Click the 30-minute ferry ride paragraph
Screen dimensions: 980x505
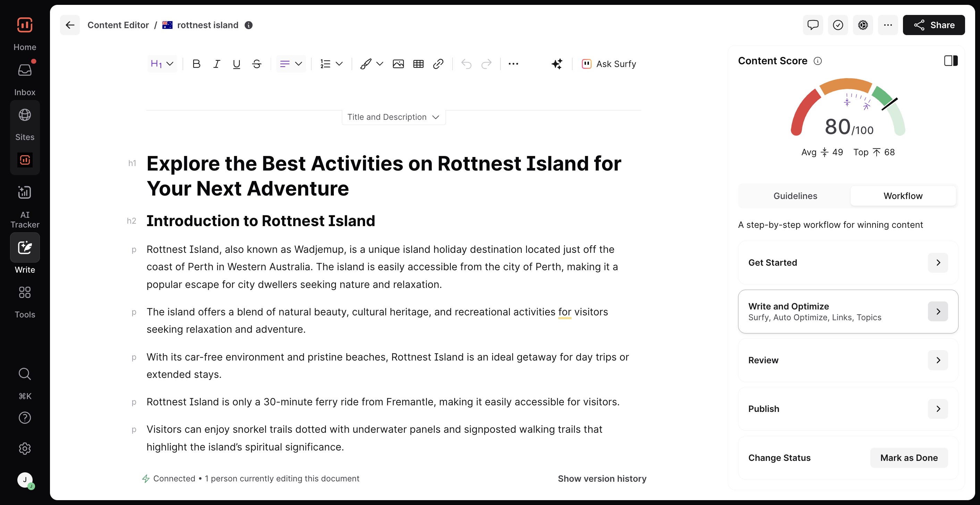point(383,402)
